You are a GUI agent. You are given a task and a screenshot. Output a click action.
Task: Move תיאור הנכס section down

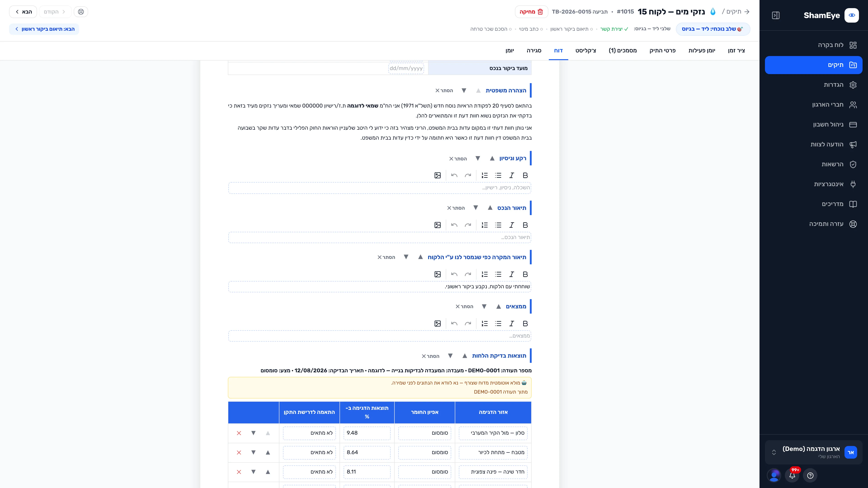coord(475,208)
